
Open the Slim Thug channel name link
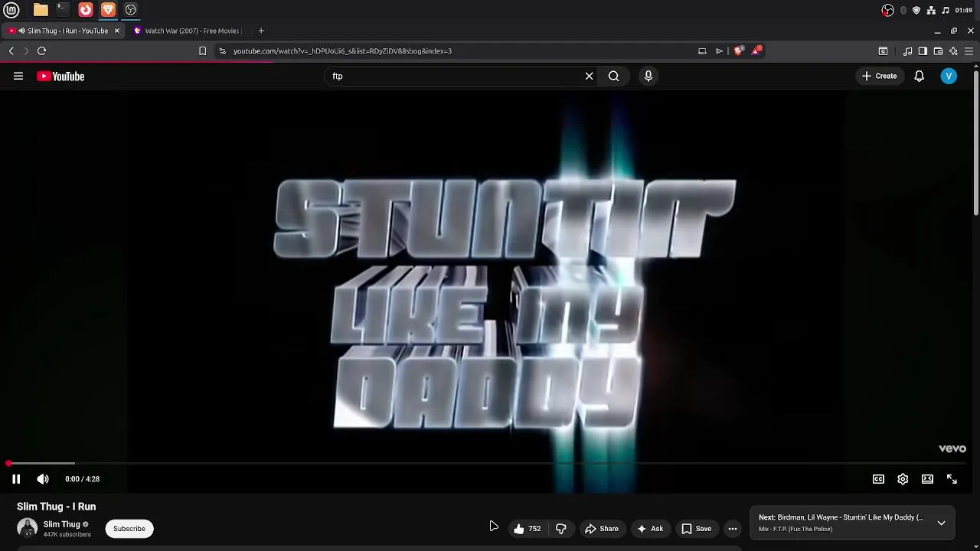[61, 524]
